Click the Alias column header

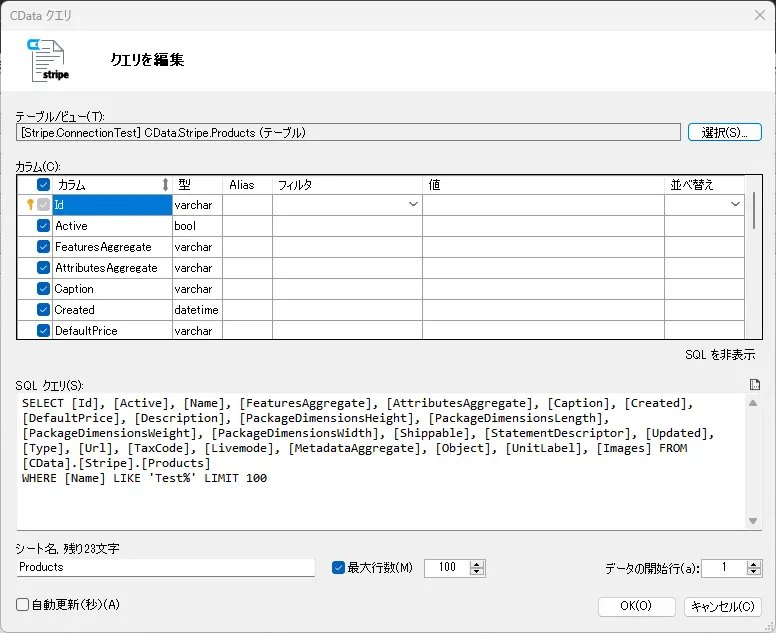(x=247, y=185)
